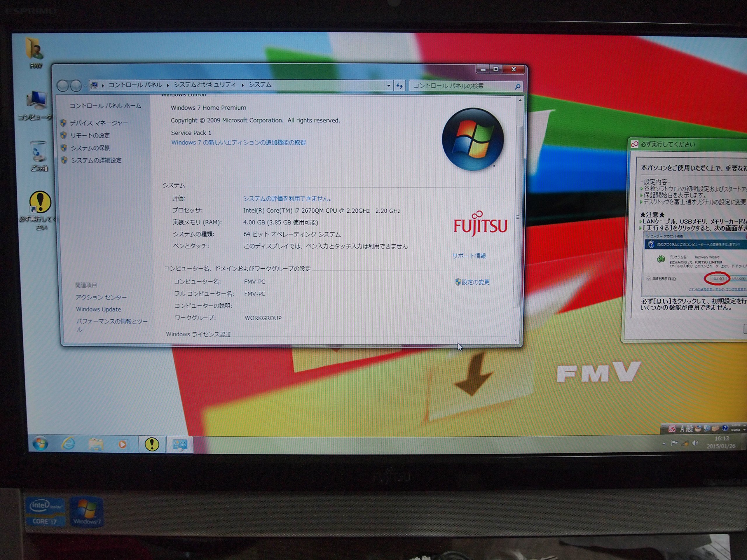Toggle the IME input mode A indicator
This screenshot has height=560, width=747.
pyautogui.click(x=682, y=428)
